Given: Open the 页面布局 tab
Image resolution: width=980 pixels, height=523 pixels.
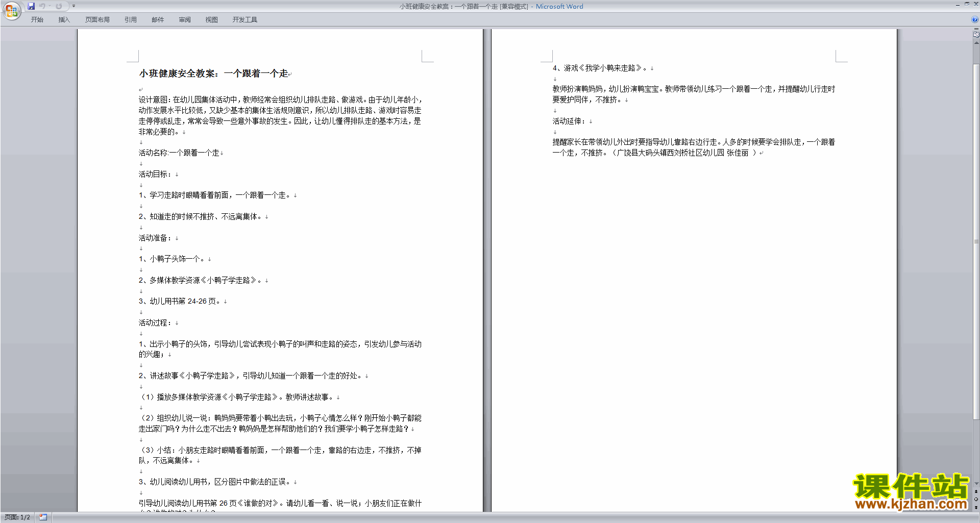Looking at the screenshot, I should coord(97,20).
